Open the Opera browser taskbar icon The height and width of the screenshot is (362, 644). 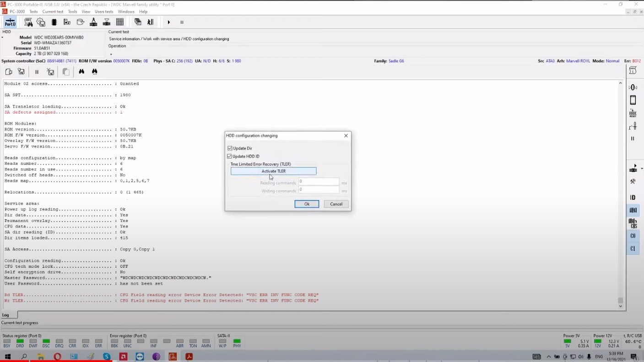point(57,357)
